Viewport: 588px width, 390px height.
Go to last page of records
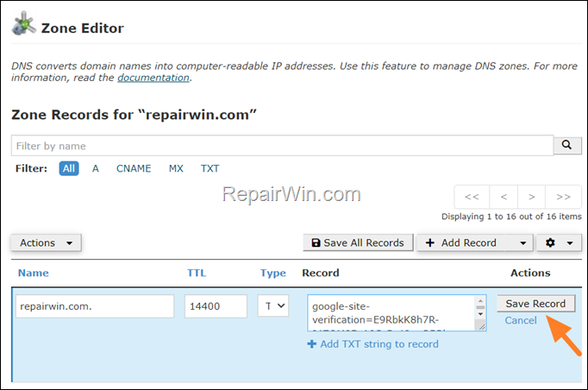[563, 197]
